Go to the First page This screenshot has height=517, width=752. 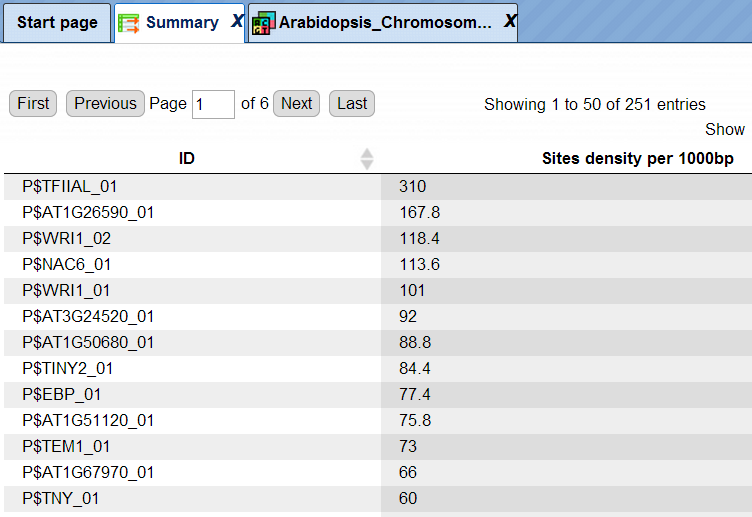pyautogui.click(x=33, y=104)
